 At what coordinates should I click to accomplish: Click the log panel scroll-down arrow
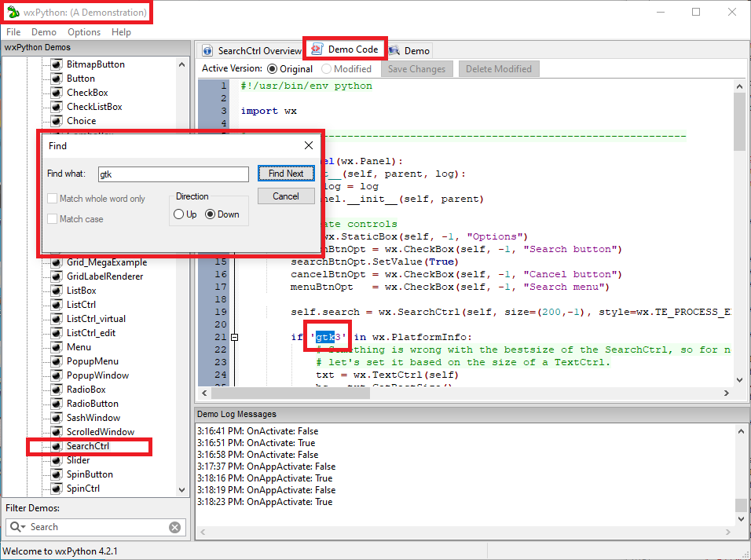741,518
